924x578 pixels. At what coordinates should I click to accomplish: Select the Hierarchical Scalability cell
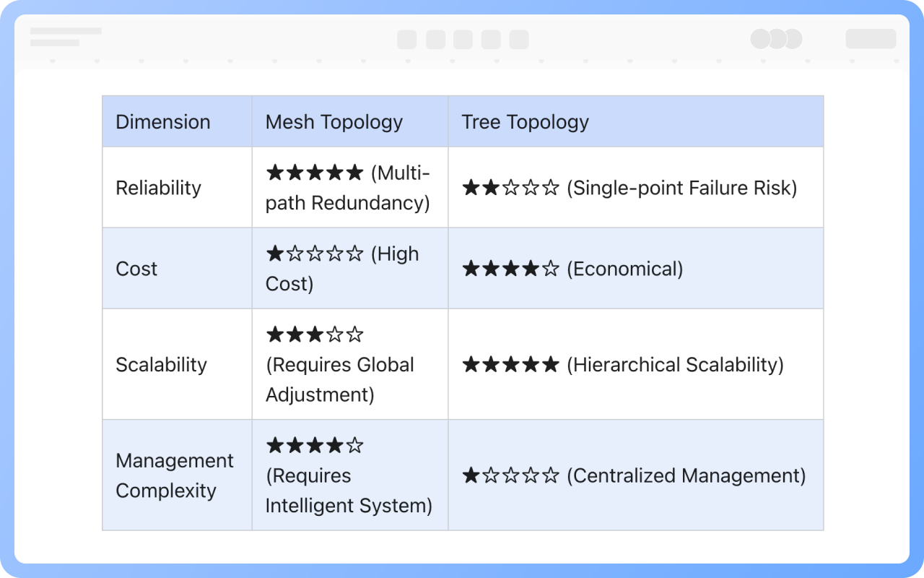[x=622, y=364]
